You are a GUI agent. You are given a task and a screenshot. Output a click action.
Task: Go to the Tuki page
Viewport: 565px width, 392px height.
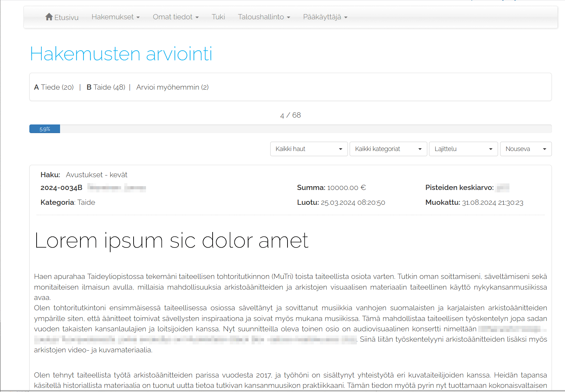218,17
